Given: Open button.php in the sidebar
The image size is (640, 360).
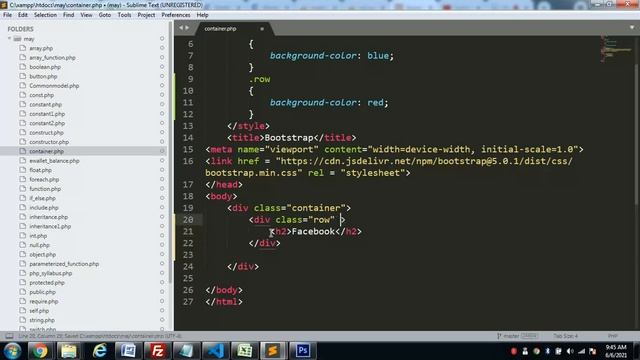Looking at the screenshot, I should tap(43, 76).
